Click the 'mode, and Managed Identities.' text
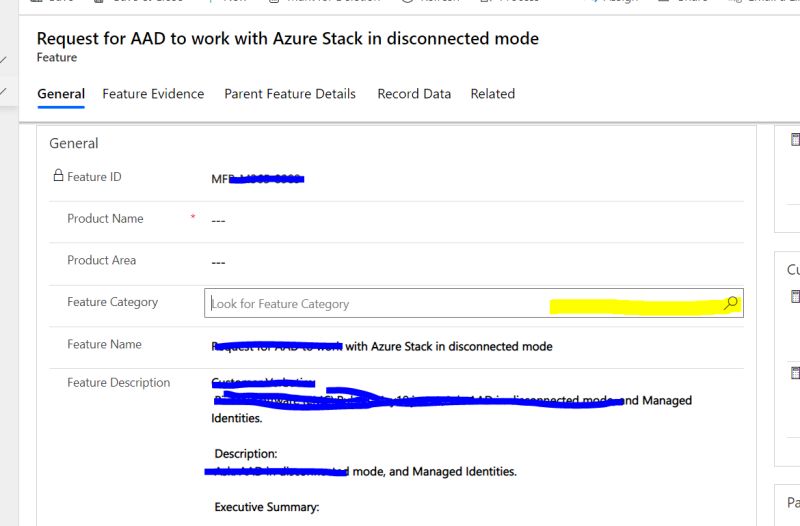The width and height of the screenshot is (800, 526). click(x=434, y=471)
